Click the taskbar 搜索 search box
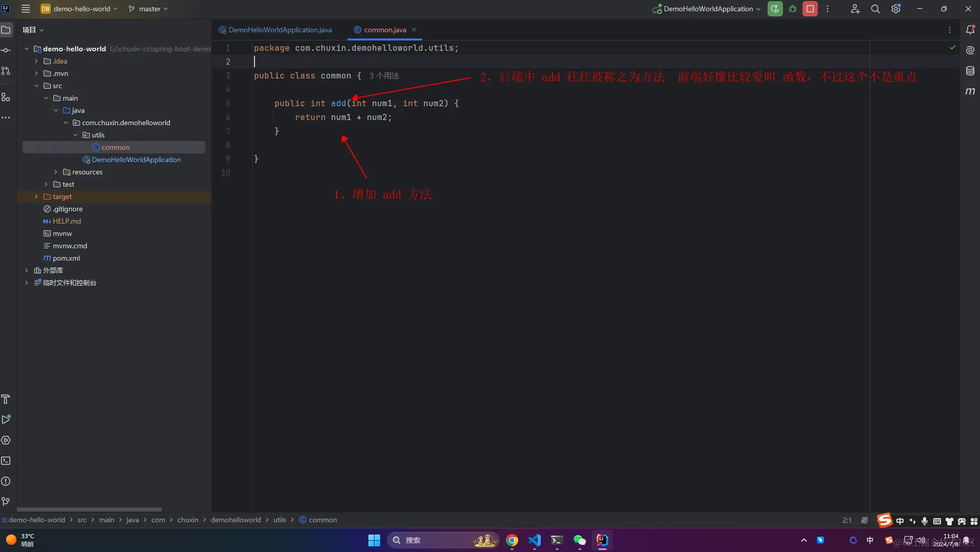 click(443, 540)
